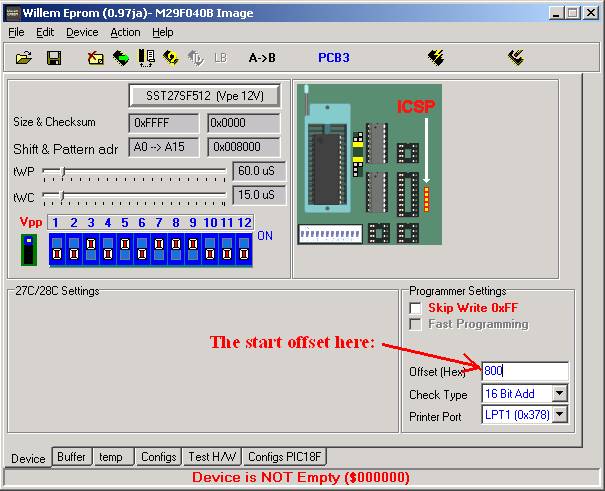Viewport: 605px width, 491px height.
Task: Check the Fast Programming checkbox
Action: (416, 324)
